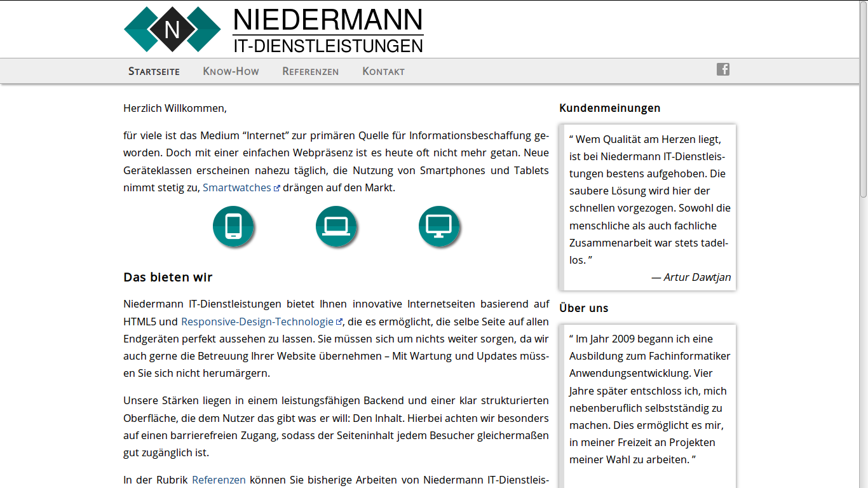The image size is (868, 488).
Task: Click the '— Artur Dawtjan' attribution
Action: coord(691,277)
